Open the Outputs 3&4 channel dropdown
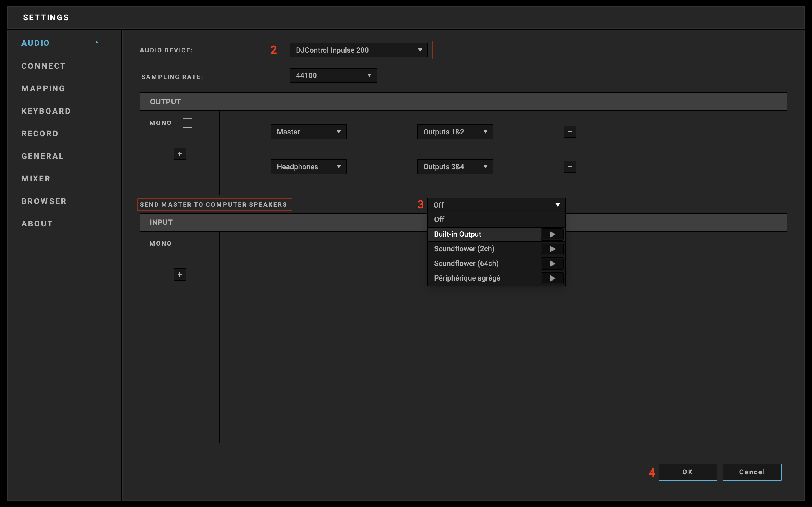Viewport: 812px width, 507px height. coord(455,167)
